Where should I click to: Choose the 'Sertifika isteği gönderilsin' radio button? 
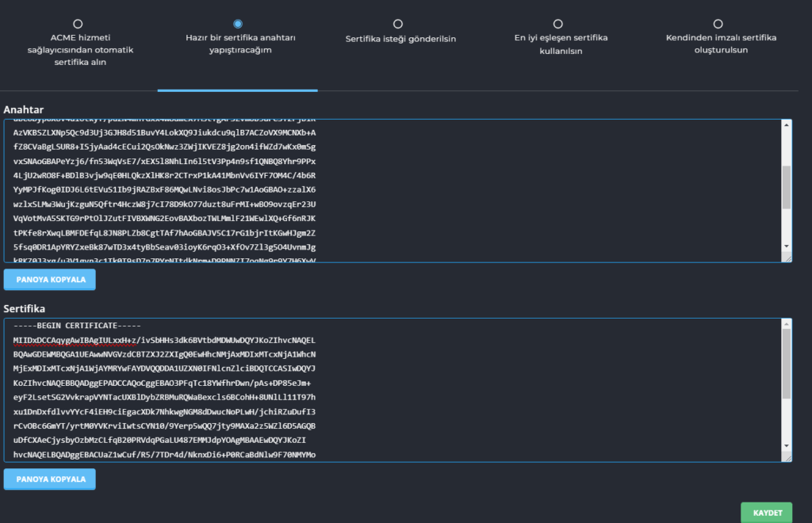click(398, 24)
